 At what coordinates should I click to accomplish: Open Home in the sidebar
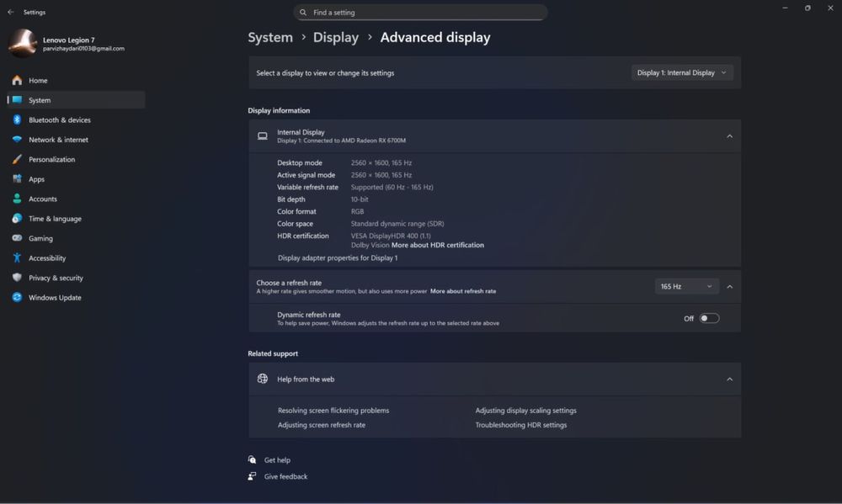[x=77, y=81]
